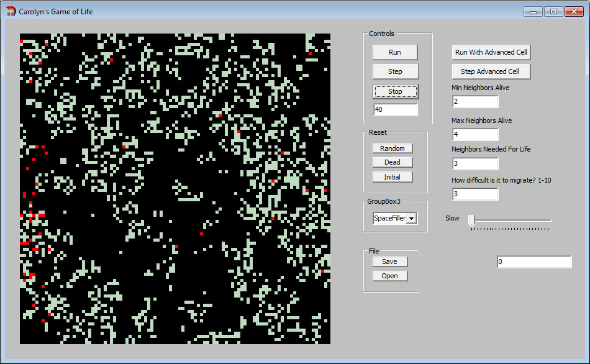Click the 'Neighbors Needed For Life' label
Viewport: 590px width, 364px height.
tap(491, 150)
